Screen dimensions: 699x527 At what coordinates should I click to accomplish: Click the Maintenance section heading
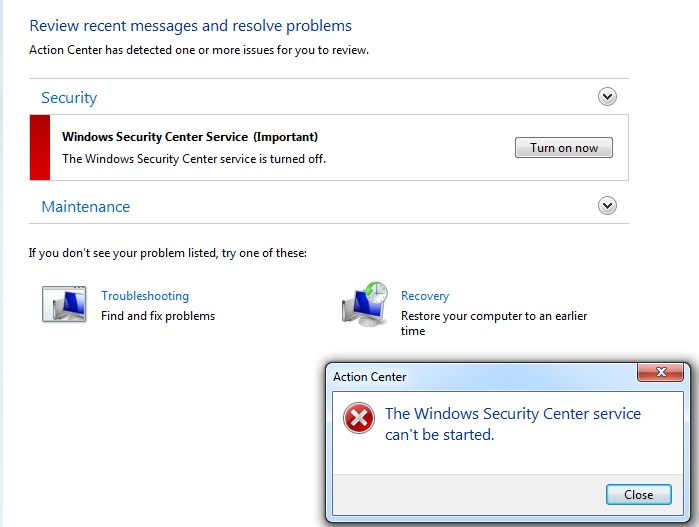click(86, 206)
